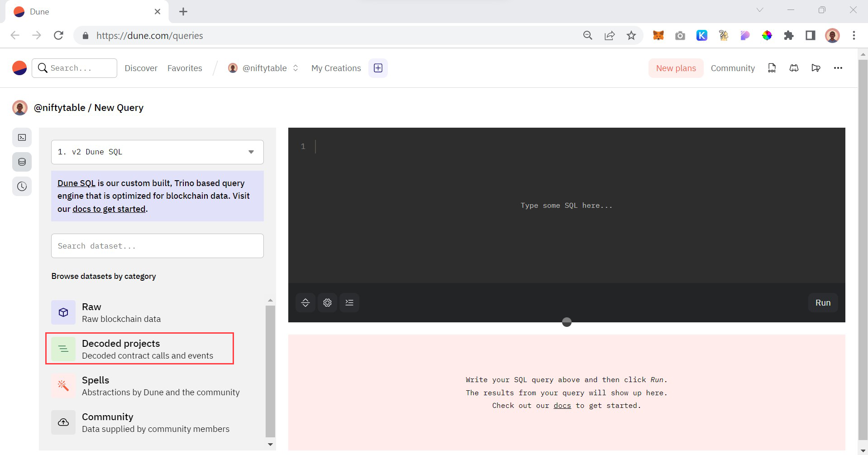The image size is (868, 455).
Task: Open the three-dots more menu in header
Action: point(838,68)
